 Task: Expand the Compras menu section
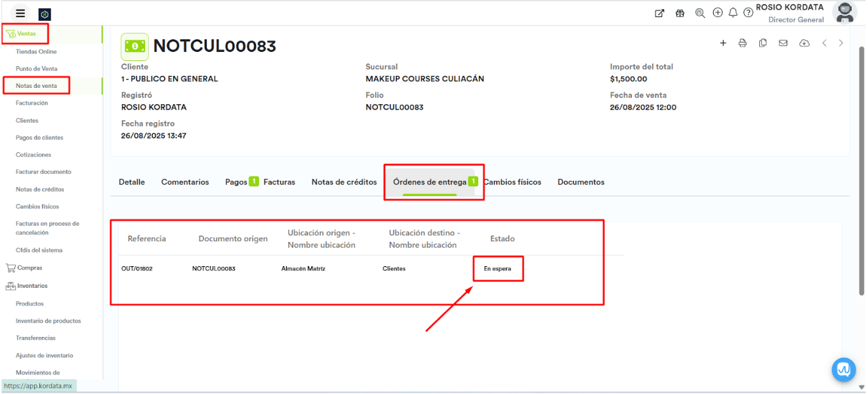pyautogui.click(x=29, y=268)
